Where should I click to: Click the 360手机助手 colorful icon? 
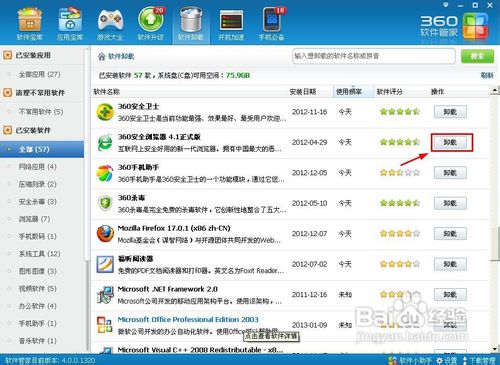(105, 173)
